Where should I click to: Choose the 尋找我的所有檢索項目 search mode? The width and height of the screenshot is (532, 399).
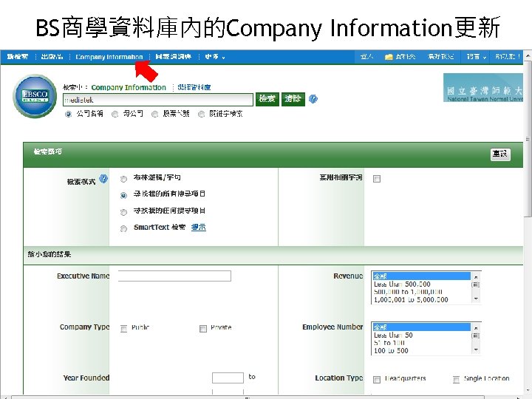coord(123,195)
